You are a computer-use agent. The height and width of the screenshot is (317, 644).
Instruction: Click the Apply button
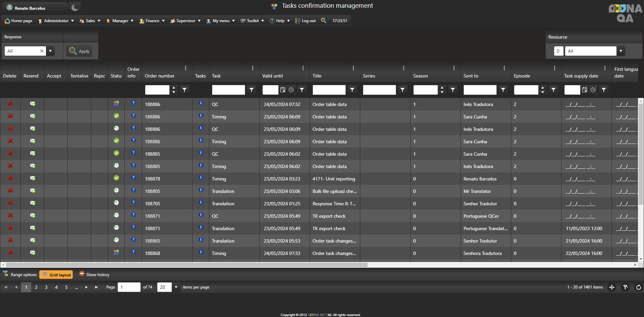(x=79, y=51)
